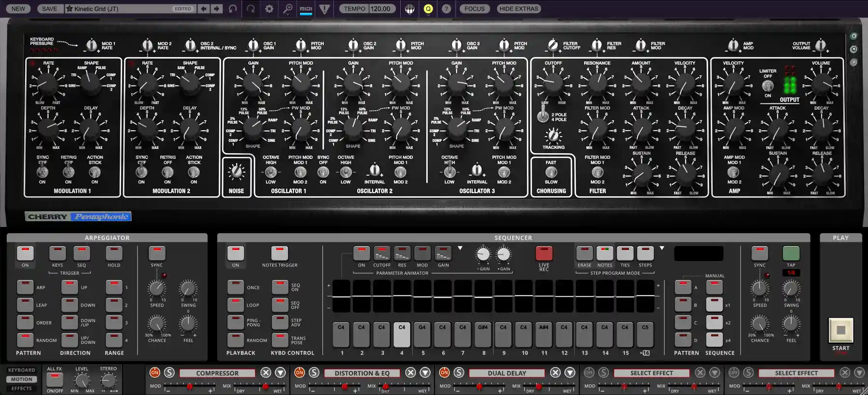
Task: Remove the Compressor effect with X
Action: click(266, 372)
